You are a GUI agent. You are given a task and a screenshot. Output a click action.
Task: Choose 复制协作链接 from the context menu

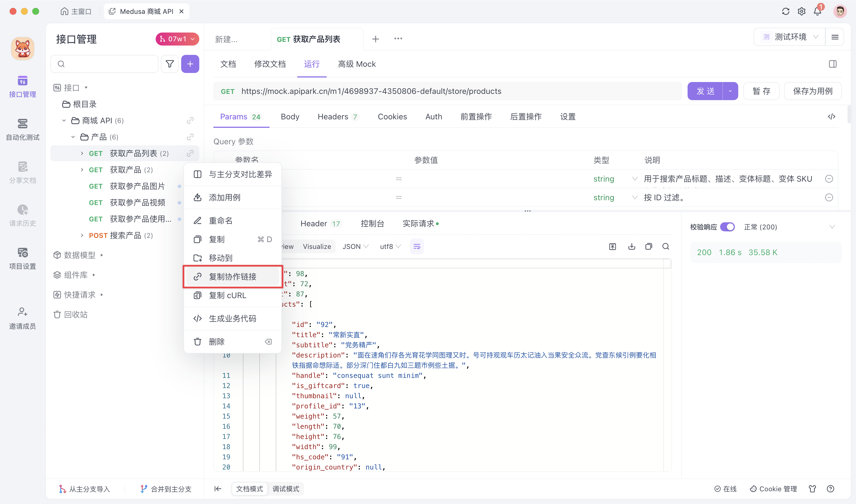[233, 276]
